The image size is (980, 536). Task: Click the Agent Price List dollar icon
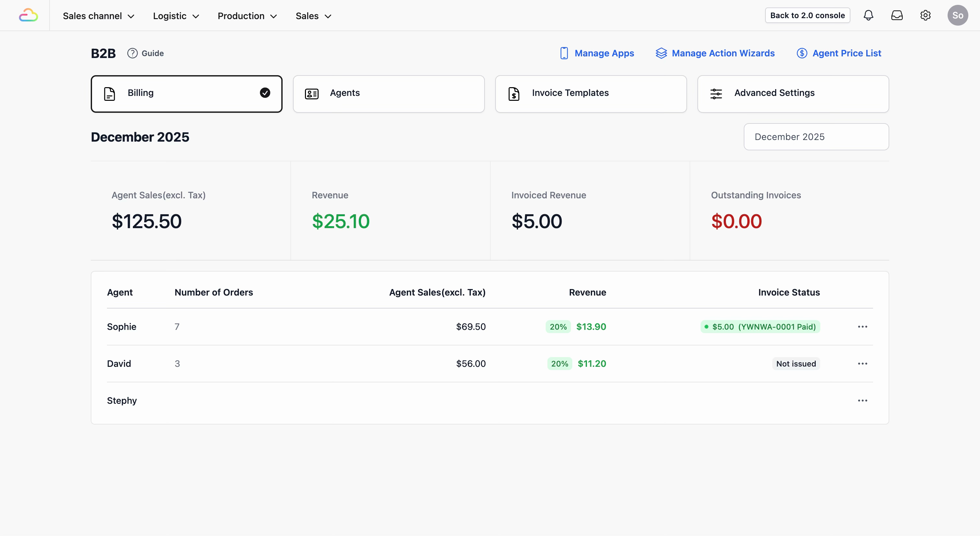pos(801,53)
